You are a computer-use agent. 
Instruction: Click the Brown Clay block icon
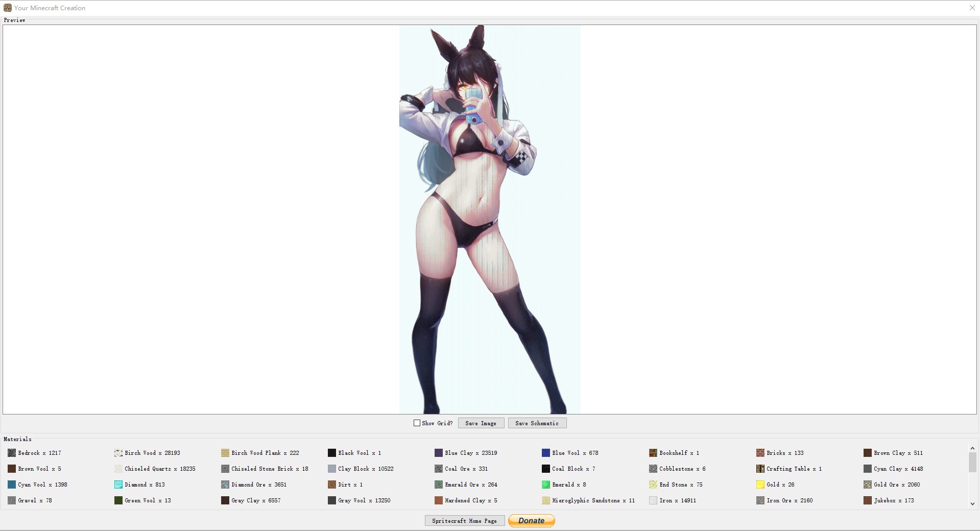point(868,453)
